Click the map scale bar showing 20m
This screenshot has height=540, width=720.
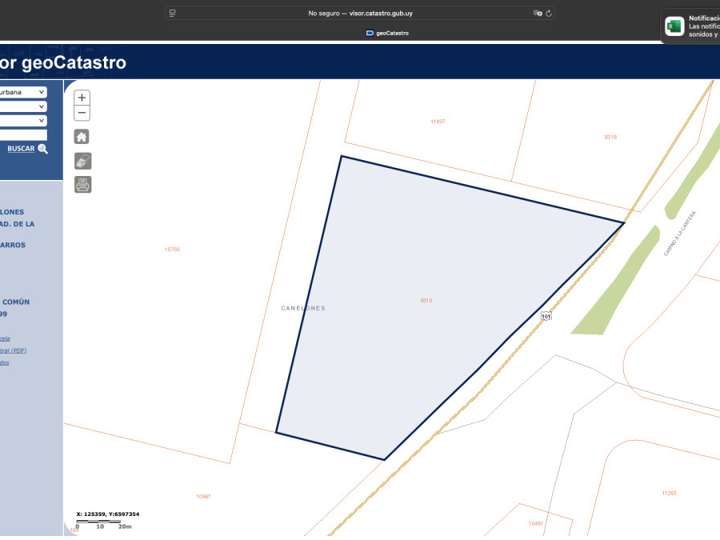104,524
